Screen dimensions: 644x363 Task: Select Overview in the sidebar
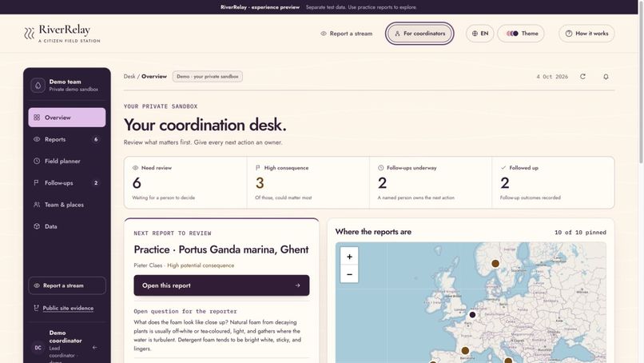67,118
